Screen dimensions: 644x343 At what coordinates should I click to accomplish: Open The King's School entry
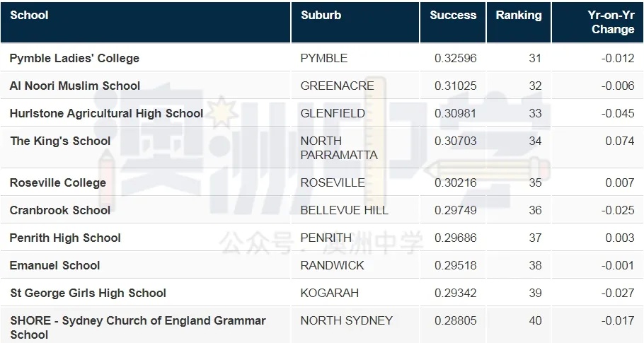pyautogui.click(x=60, y=141)
